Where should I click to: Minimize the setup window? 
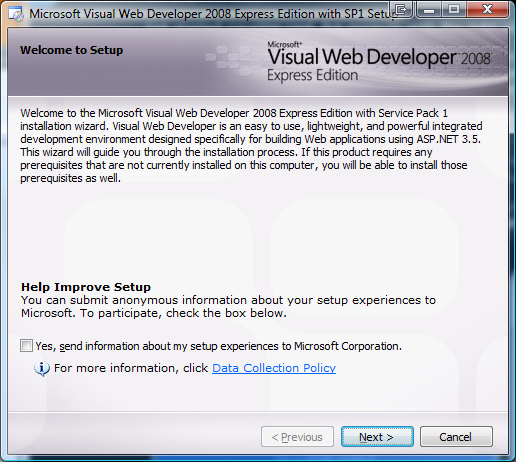(429, 9)
